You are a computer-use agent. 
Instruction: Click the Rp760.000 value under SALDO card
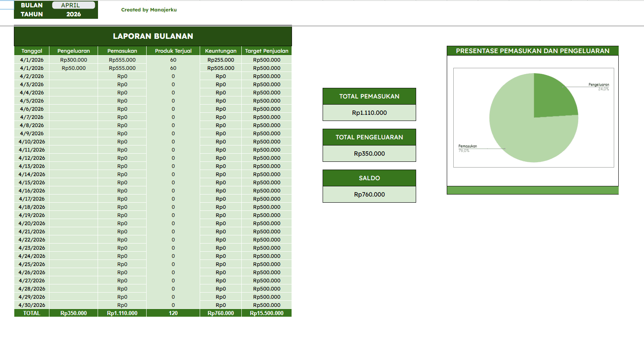coord(369,195)
